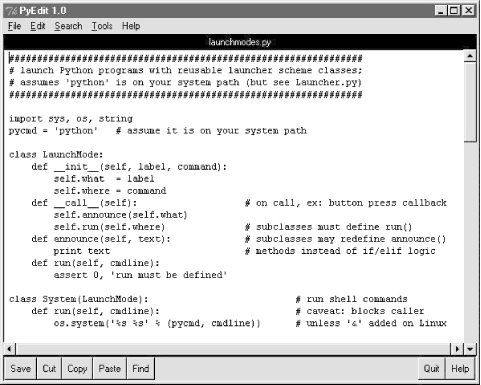Click the vertical scrollbar down arrow
The image size is (481, 385).
click(470, 349)
